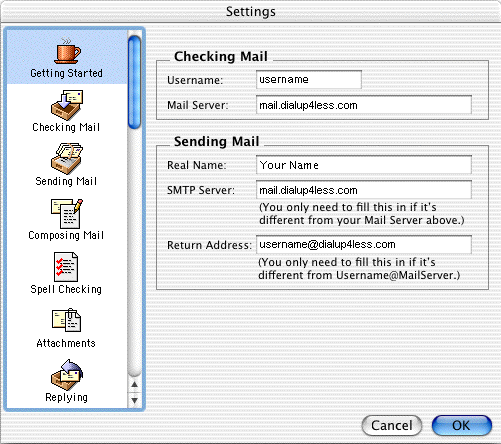Click the "Real Name:" field label
Image resolution: width=501 pixels, height=444 pixels.
197,165
